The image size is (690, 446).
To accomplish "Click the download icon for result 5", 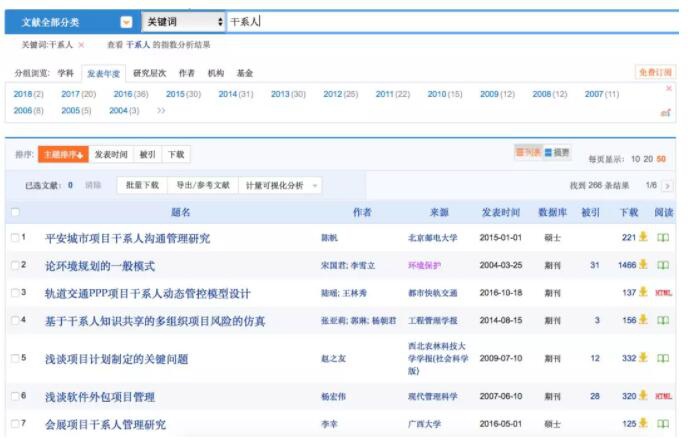I will click(644, 357).
